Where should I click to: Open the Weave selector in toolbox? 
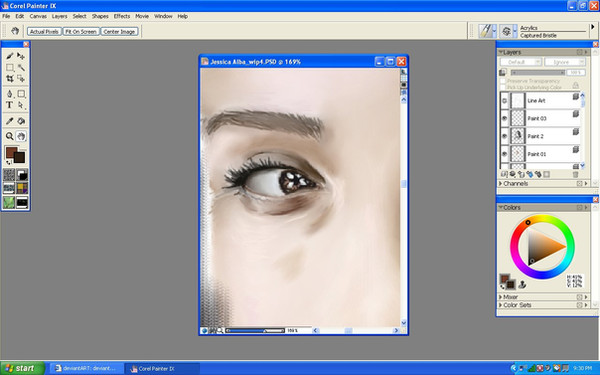click(22, 188)
